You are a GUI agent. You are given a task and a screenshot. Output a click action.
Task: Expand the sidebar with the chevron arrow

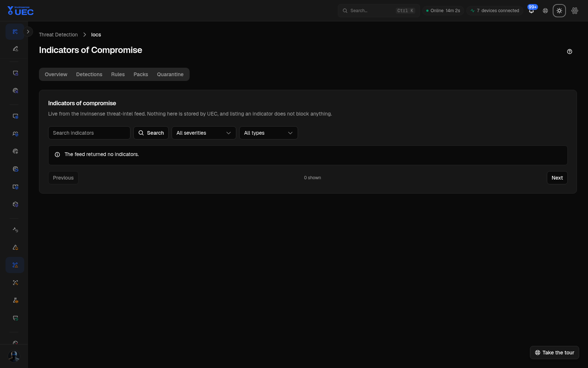[x=28, y=32]
